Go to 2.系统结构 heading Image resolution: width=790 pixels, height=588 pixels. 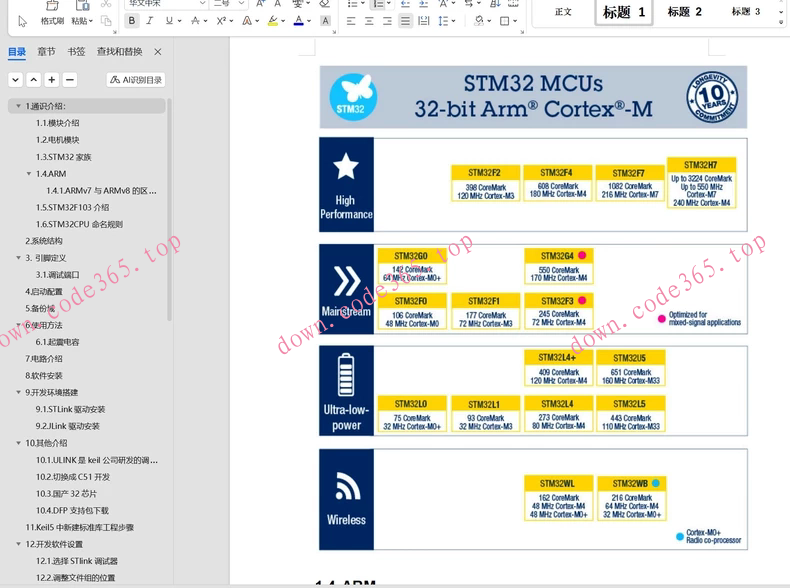point(44,241)
